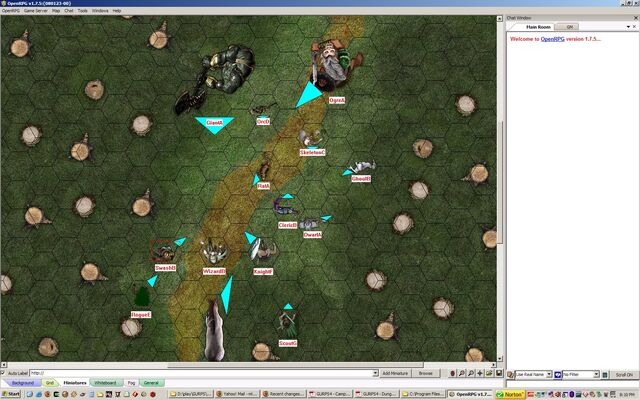Open the General map tab
The width and height of the screenshot is (640, 400).
click(x=151, y=383)
